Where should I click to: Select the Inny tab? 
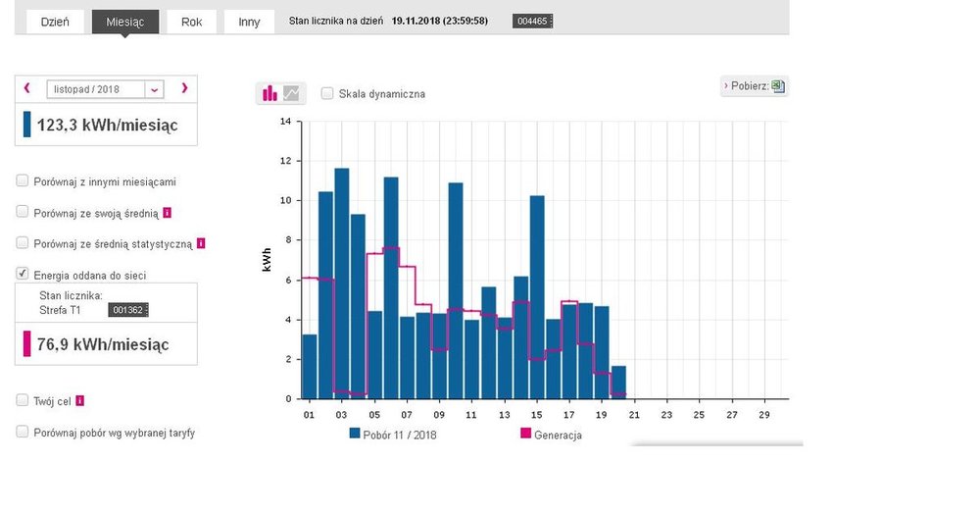[249, 22]
